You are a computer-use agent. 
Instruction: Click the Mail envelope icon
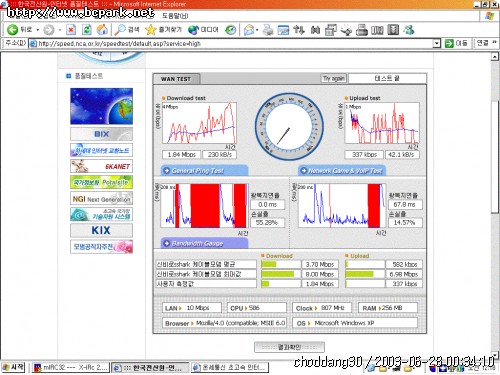(249, 30)
